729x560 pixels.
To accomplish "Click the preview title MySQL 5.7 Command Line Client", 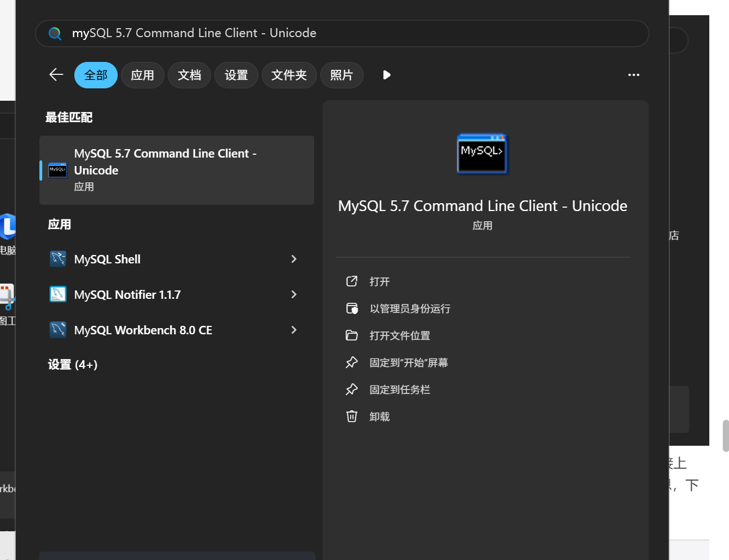I will coord(482,206).
